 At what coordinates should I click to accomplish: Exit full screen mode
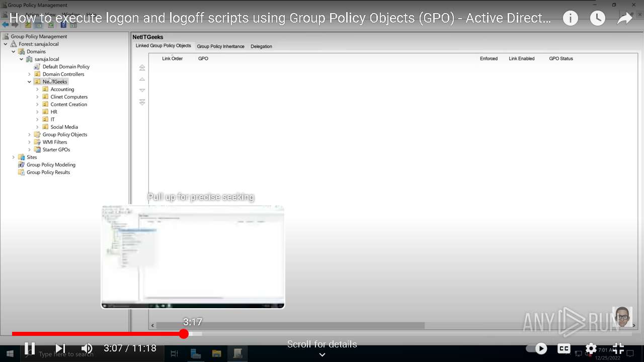click(618, 348)
